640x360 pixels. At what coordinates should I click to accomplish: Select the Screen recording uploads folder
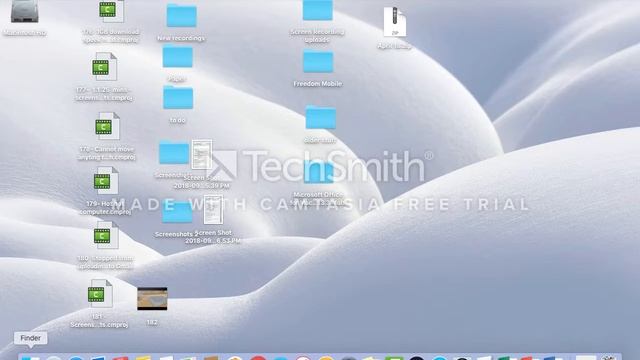coord(318,10)
